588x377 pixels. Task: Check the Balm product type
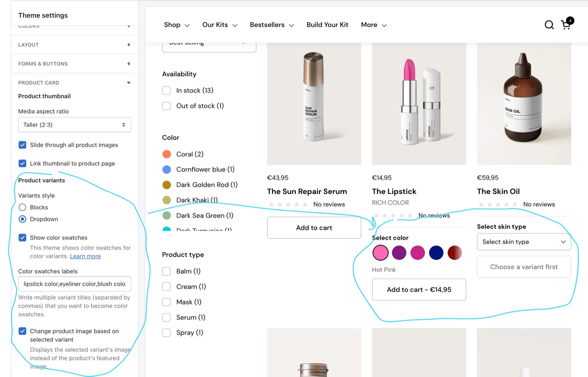[x=166, y=271]
